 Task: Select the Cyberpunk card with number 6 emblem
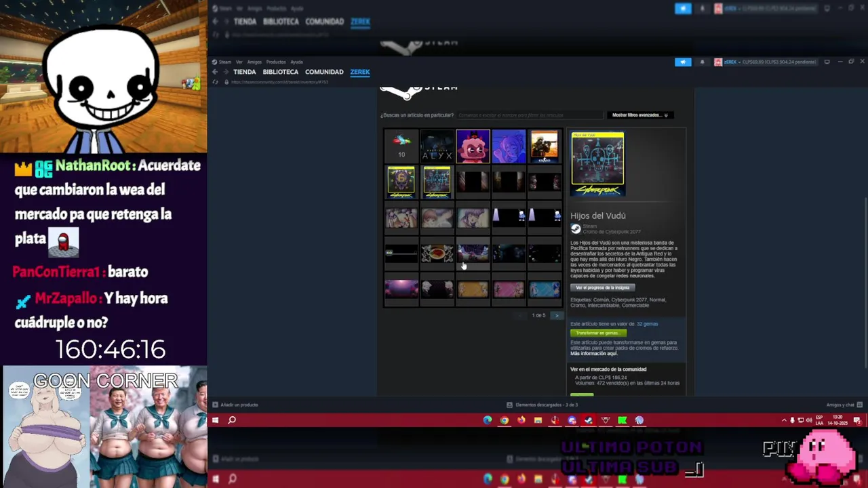coord(401,182)
